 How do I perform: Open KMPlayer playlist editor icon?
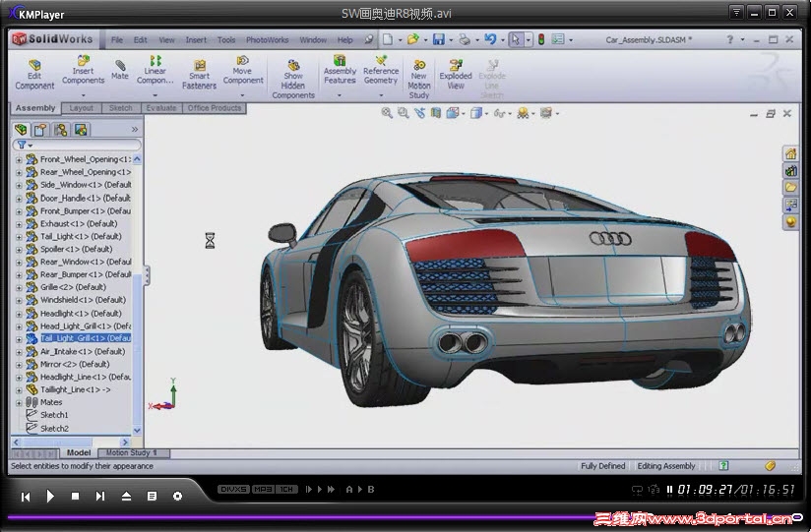152,496
